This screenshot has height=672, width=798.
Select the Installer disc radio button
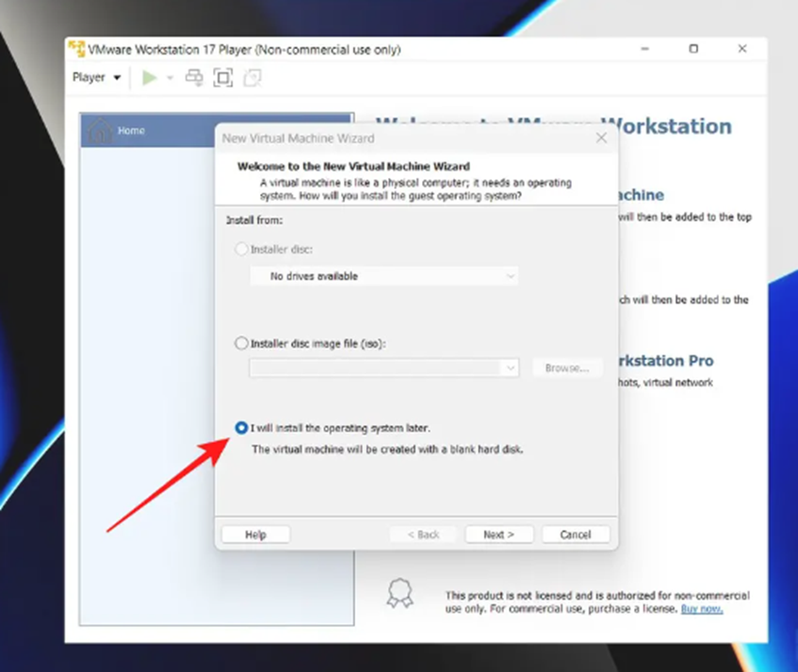(x=241, y=249)
